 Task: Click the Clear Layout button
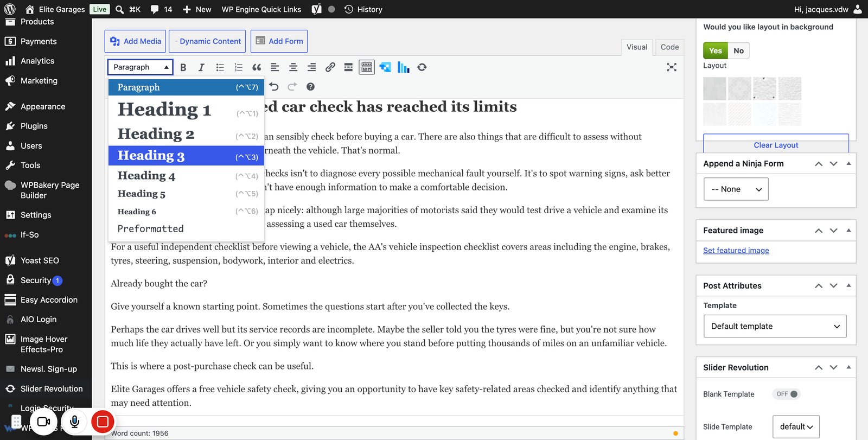tap(776, 145)
